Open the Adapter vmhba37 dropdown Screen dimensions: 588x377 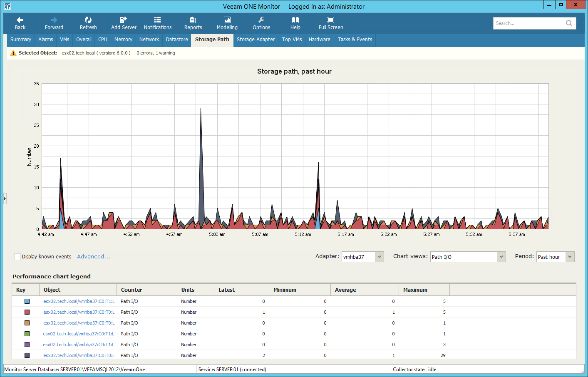click(x=362, y=257)
